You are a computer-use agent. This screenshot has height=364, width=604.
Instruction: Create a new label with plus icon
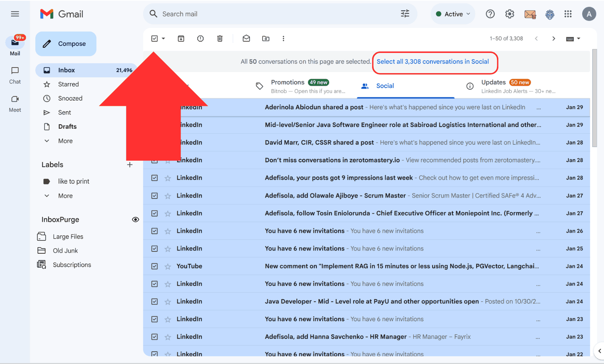[x=130, y=165]
